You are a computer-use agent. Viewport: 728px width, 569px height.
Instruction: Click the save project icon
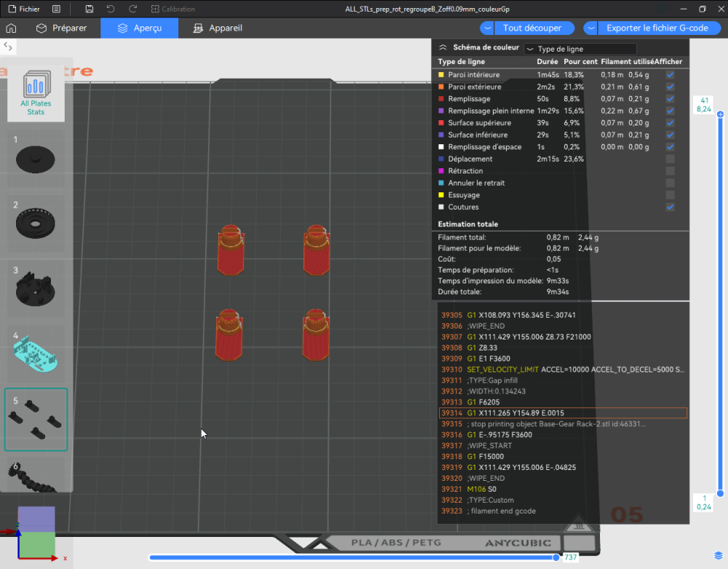pos(89,9)
